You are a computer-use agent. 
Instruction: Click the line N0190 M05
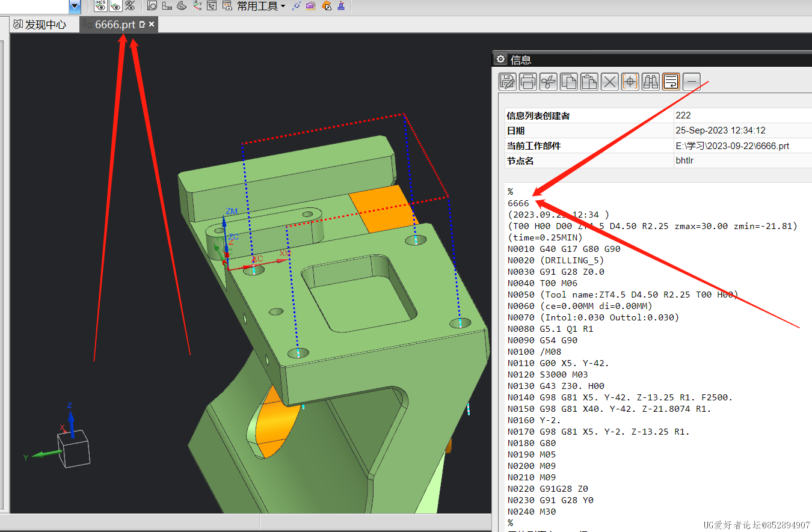pyautogui.click(x=532, y=454)
